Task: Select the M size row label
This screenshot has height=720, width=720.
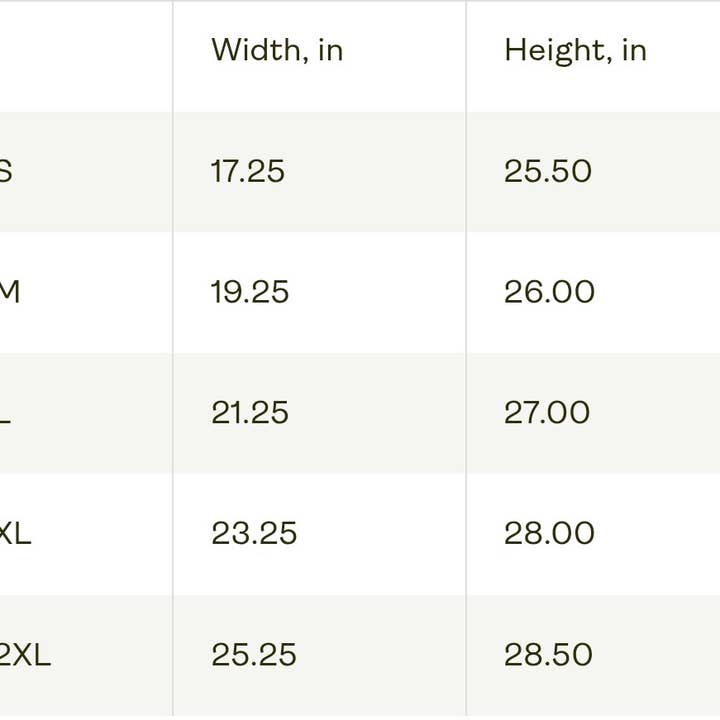Action: pyautogui.click(x=10, y=292)
